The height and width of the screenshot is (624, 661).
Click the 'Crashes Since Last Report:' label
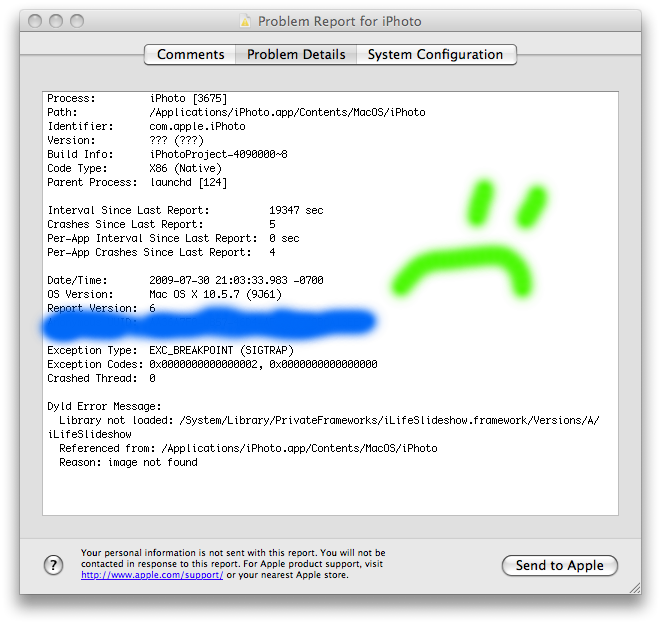125,224
